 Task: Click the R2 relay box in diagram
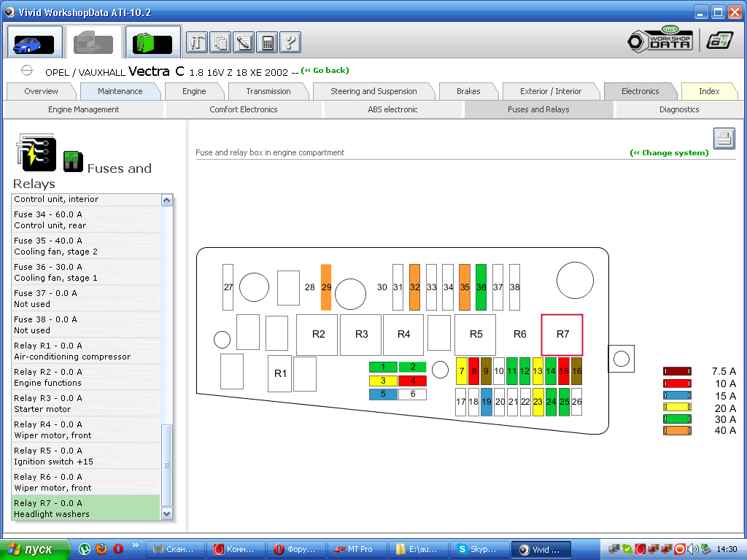pos(317,335)
